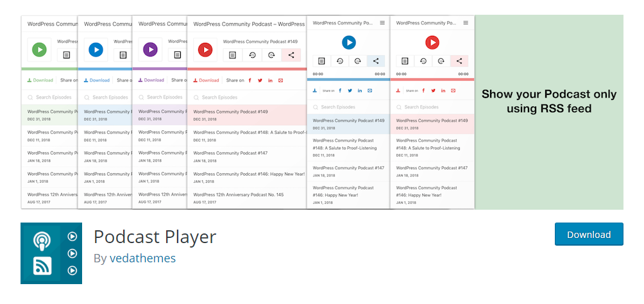Click the green Download link
The image size is (644, 304).
coord(40,81)
